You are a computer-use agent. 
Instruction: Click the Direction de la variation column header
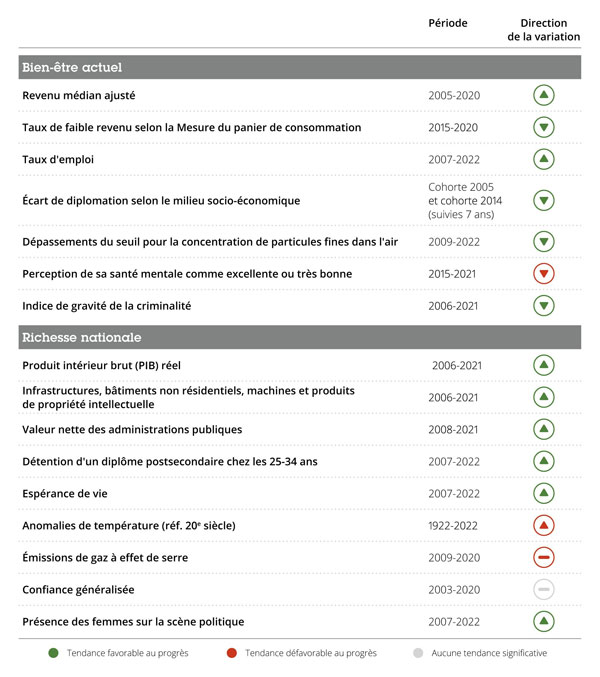click(x=543, y=29)
